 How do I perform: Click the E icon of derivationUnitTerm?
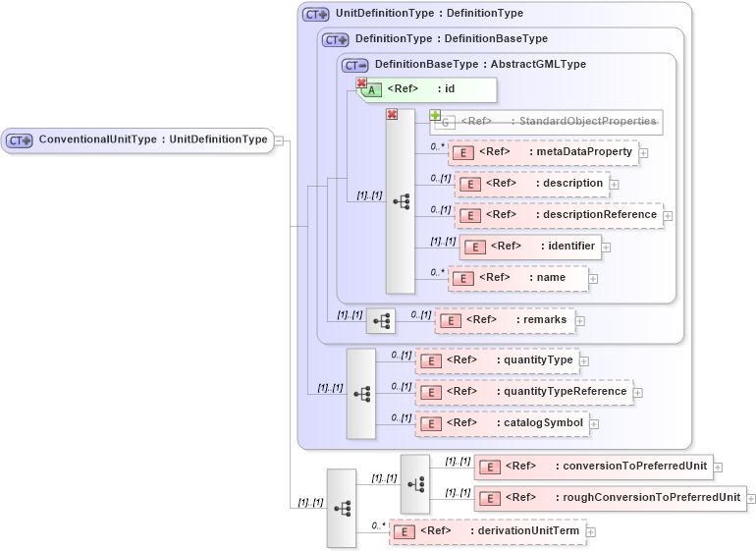pos(405,531)
